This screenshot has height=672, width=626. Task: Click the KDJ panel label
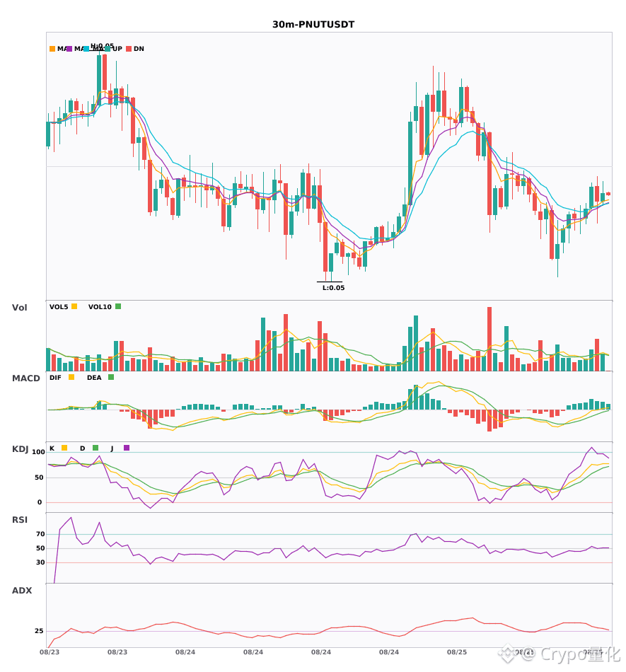coord(20,449)
